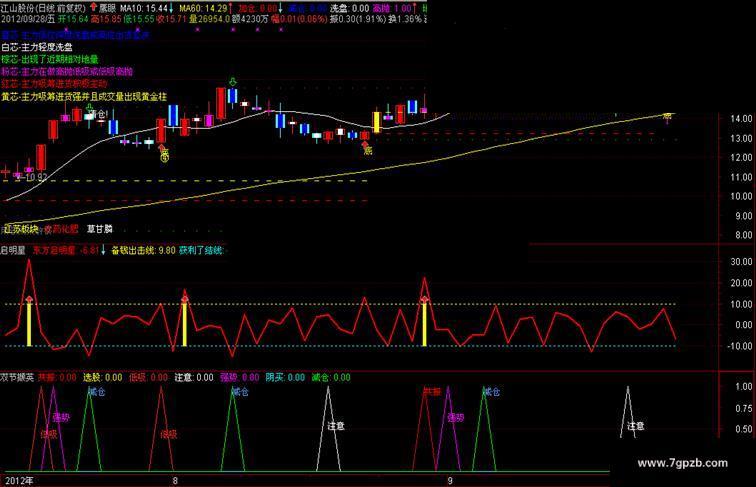Click the 洗盘: 0.00 indicator label

click(350, 8)
